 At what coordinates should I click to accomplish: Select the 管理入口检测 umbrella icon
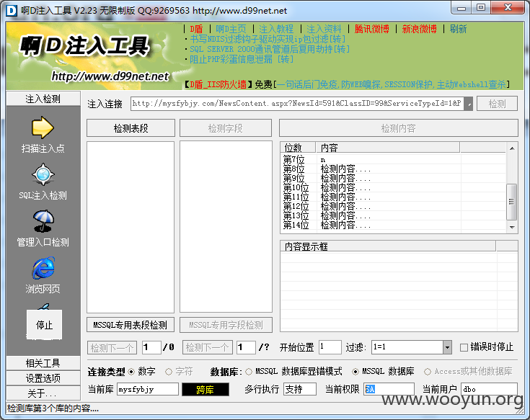coord(43,221)
